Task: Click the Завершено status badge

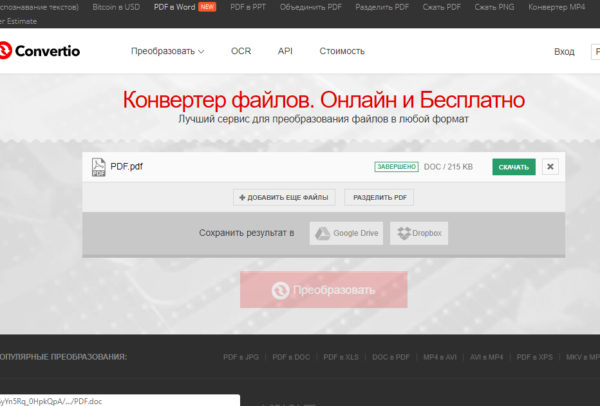Action: coord(396,167)
